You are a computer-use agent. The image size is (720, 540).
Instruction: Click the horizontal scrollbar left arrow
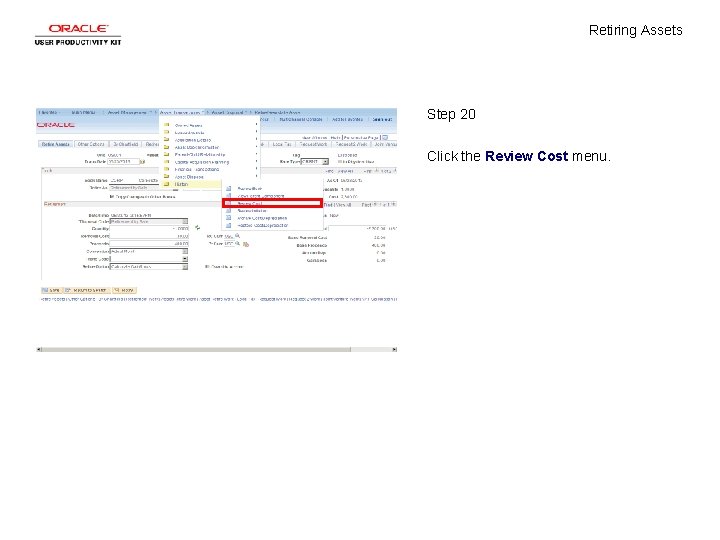(x=39, y=349)
